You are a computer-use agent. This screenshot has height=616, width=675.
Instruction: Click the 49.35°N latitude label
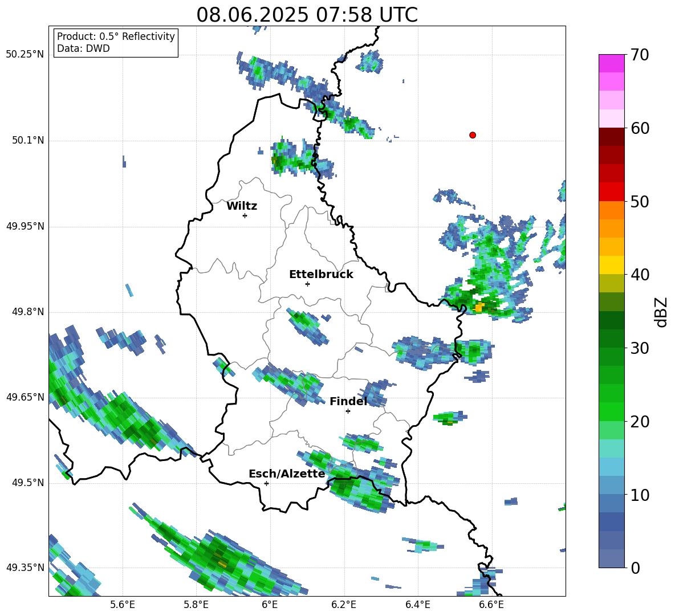pyautogui.click(x=25, y=568)
